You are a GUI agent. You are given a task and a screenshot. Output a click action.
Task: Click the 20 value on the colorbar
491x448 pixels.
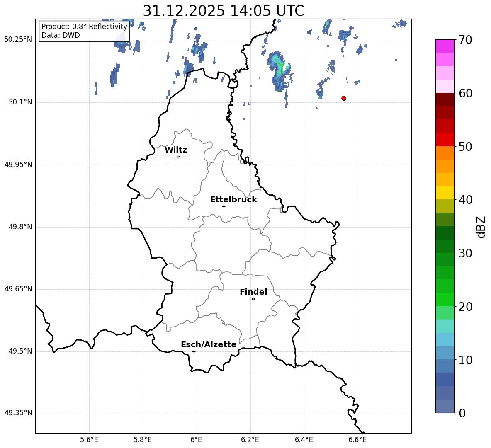[x=465, y=307]
